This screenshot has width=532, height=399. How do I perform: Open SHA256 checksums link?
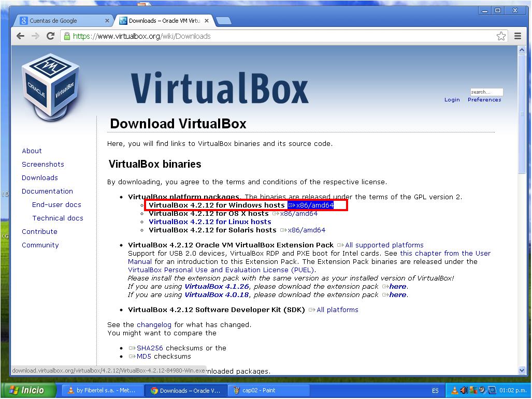146,348
